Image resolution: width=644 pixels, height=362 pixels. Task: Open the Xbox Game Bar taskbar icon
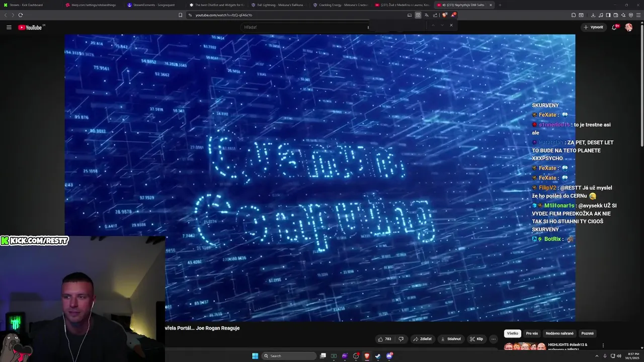(334, 356)
